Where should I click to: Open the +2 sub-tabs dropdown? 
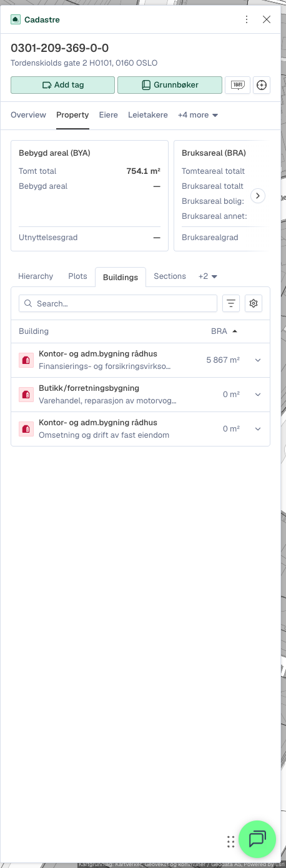tap(208, 276)
